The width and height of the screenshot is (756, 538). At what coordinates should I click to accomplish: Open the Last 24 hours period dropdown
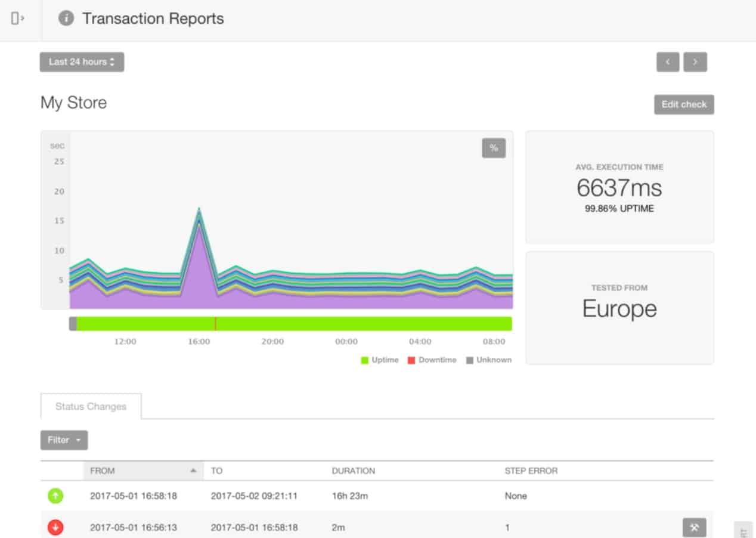[82, 62]
